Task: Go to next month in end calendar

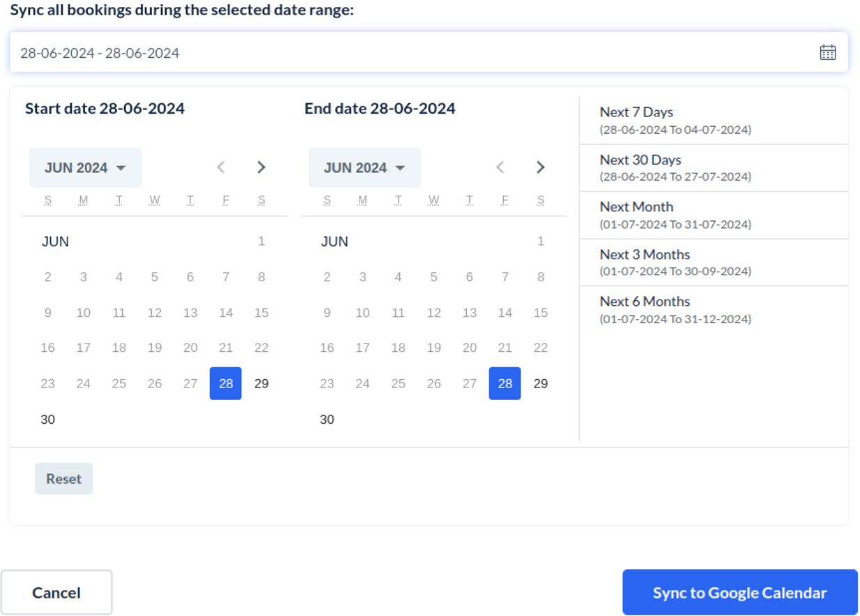Action: point(540,167)
